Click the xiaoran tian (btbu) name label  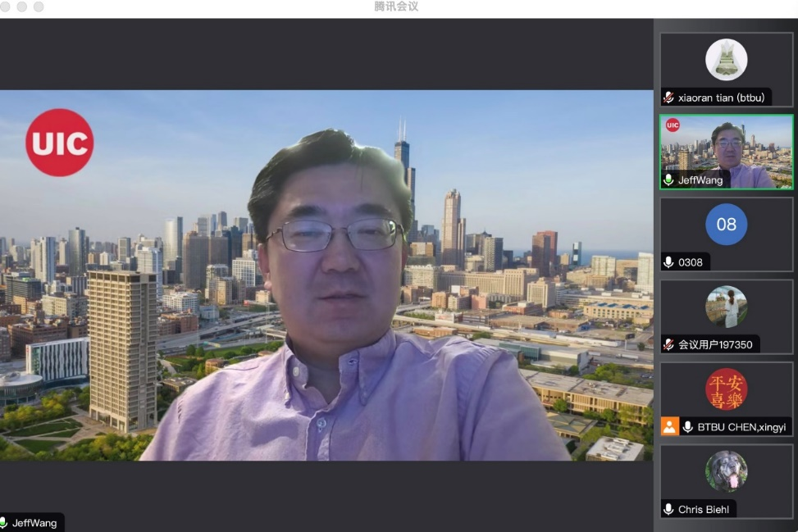pyautogui.click(x=721, y=98)
